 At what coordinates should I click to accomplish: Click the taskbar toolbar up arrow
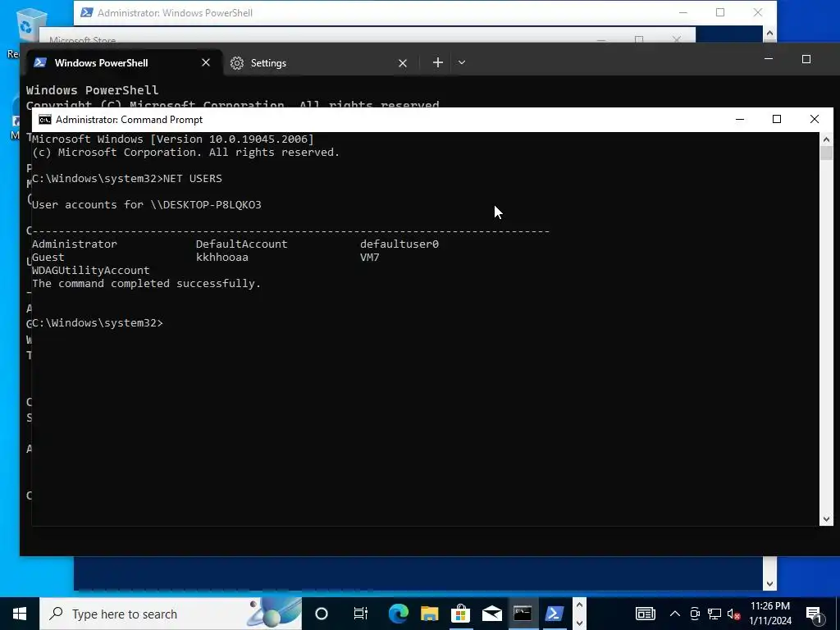[x=579, y=605]
